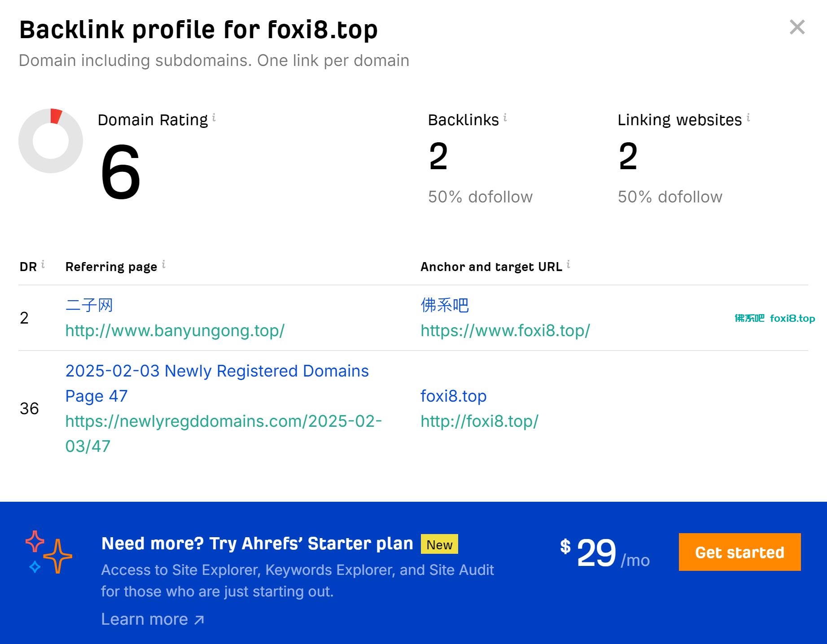Close the backlink profile dialog
This screenshot has height=644, width=827.
point(797,27)
